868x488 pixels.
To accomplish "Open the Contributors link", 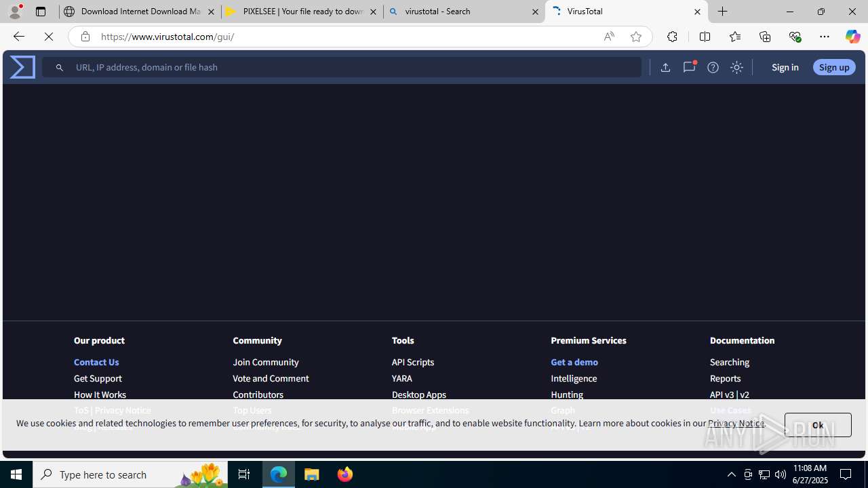I will (258, 394).
